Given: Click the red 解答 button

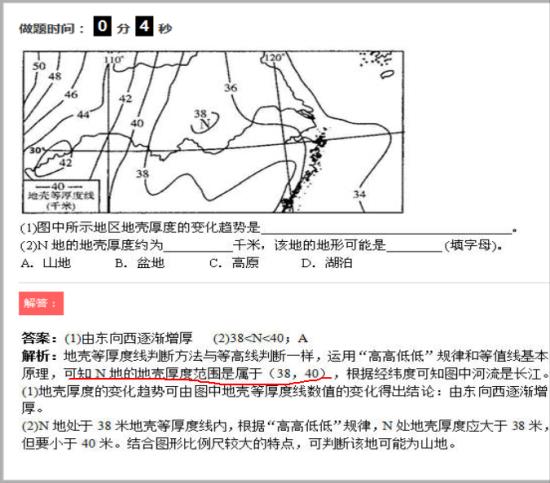Looking at the screenshot, I should [x=41, y=303].
